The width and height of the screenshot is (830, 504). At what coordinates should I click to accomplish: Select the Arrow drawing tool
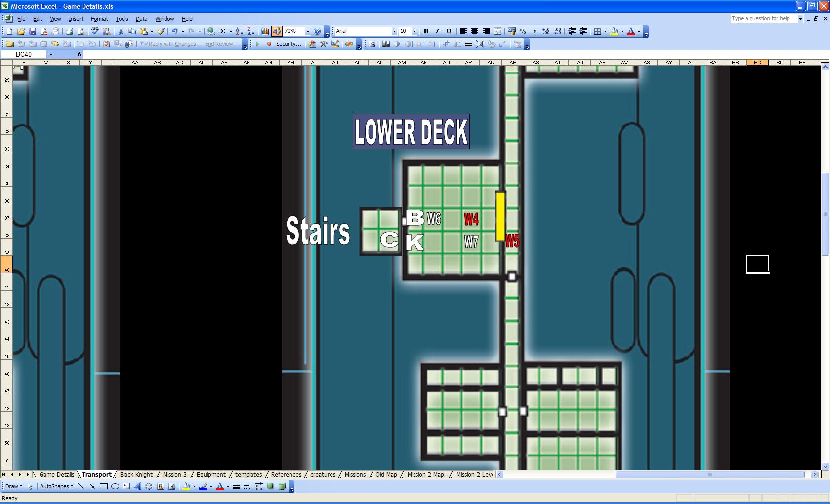coord(92,486)
